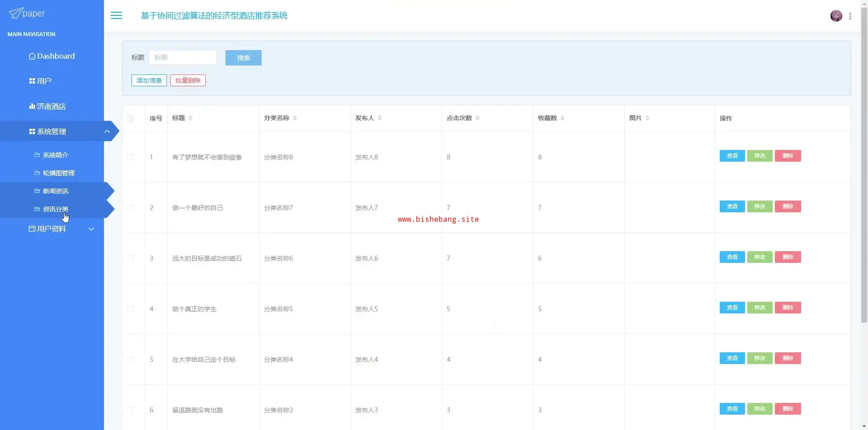This screenshot has height=430, width=868.
Task: Go to 轮播图管理 in the sidebar
Action: [x=58, y=173]
